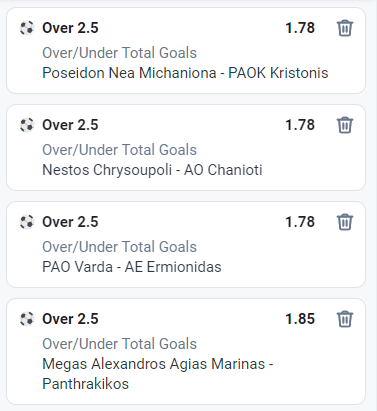
Task: Click Over/Under Total Goals under PAO Varda bet
Action: (x=120, y=247)
